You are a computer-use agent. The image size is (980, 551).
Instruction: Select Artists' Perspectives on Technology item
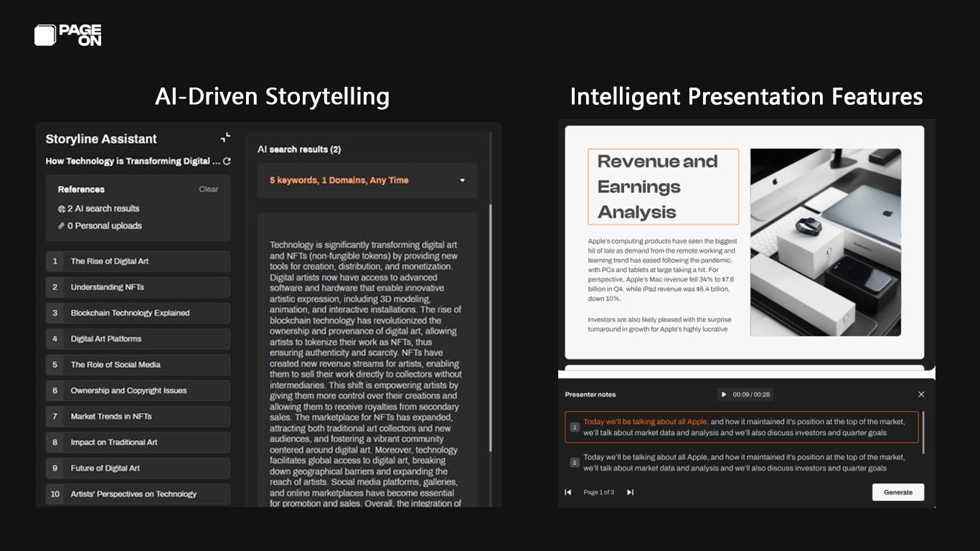tap(138, 494)
